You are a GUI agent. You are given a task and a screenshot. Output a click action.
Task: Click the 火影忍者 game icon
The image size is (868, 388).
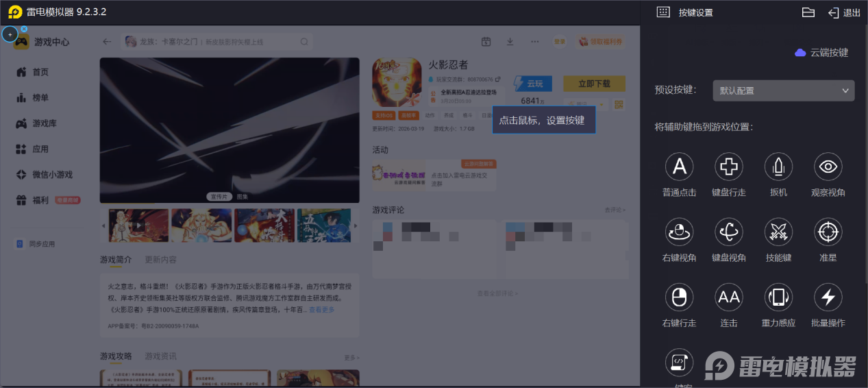pos(397,82)
